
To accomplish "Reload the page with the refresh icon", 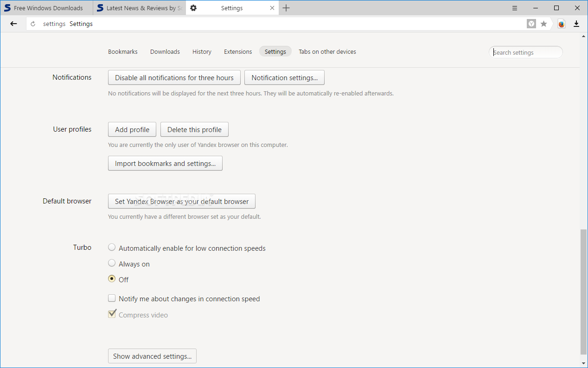I will (x=33, y=24).
